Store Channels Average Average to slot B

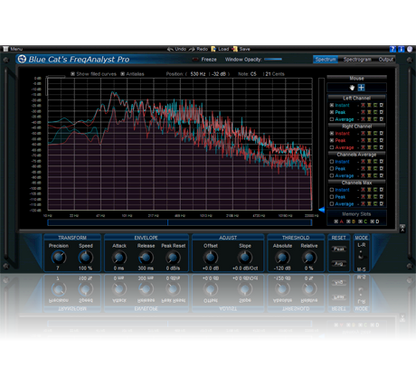pos(369,176)
